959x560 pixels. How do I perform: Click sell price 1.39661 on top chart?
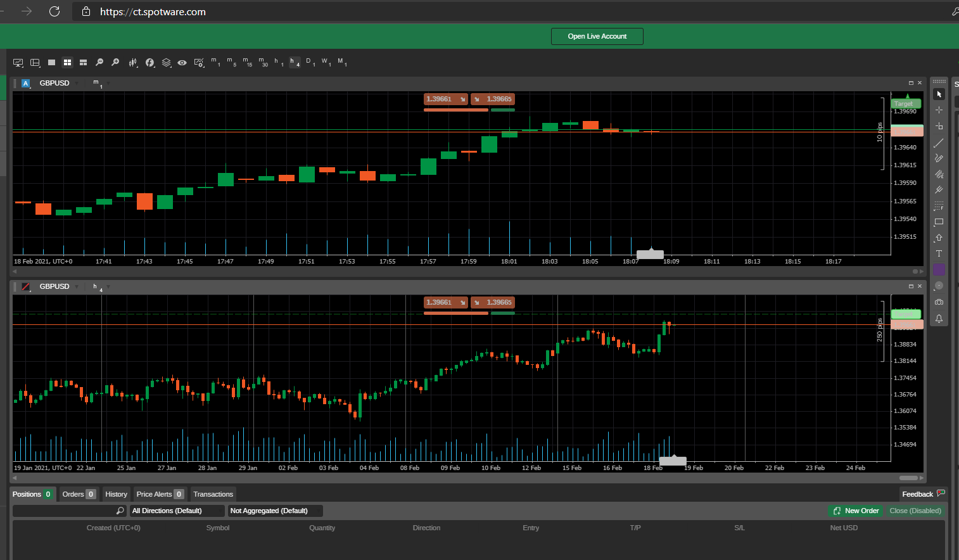(445, 99)
